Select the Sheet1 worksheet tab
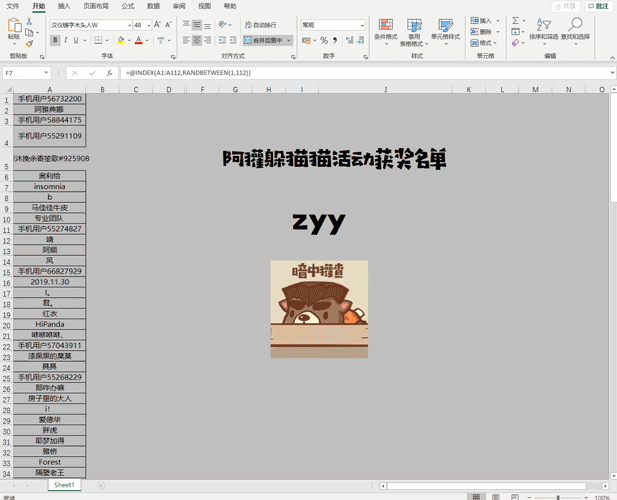The width and height of the screenshot is (617, 500). tap(64, 485)
